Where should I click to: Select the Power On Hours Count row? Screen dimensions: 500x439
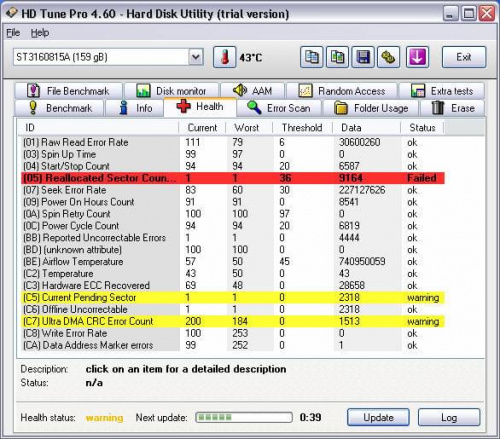(x=232, y=202)
